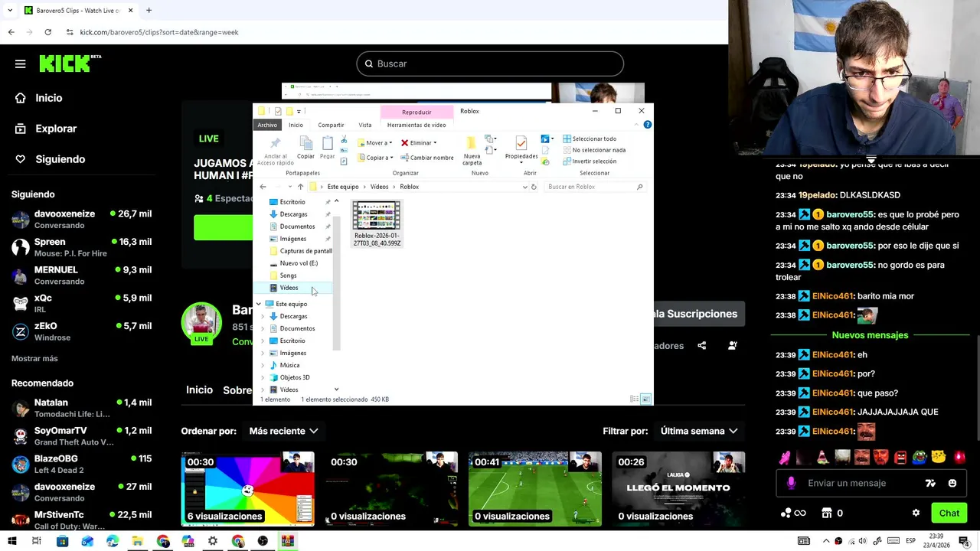This screenshot has width=980, height=551.
Task: Go up one folder level in Explorer
Action: coord(300,187)
